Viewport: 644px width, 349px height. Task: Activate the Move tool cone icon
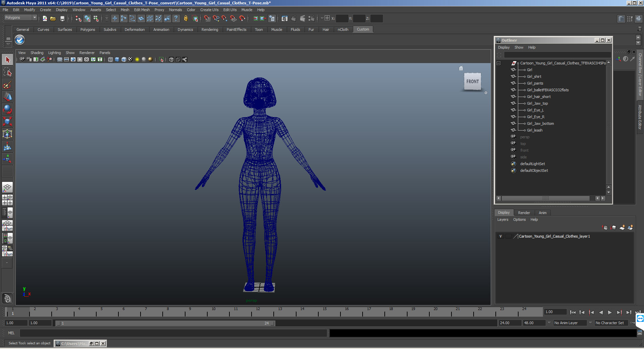(x=7, y=97)
